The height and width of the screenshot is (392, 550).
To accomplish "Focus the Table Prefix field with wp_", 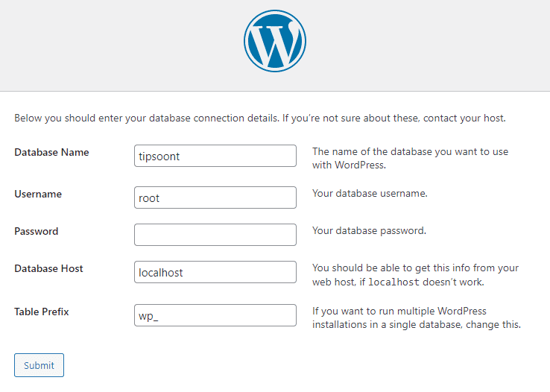I will tap(215, 315).
